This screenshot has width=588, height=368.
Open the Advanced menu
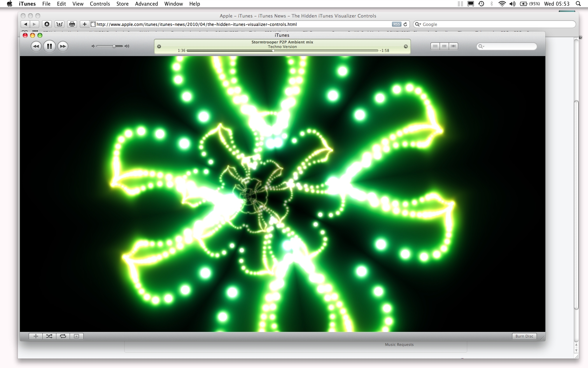click(146, 4)
